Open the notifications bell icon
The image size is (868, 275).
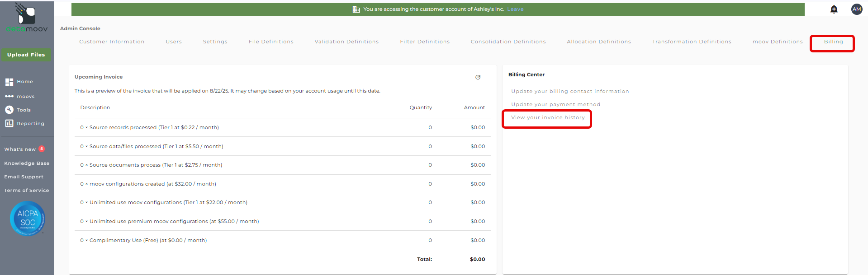834,9
